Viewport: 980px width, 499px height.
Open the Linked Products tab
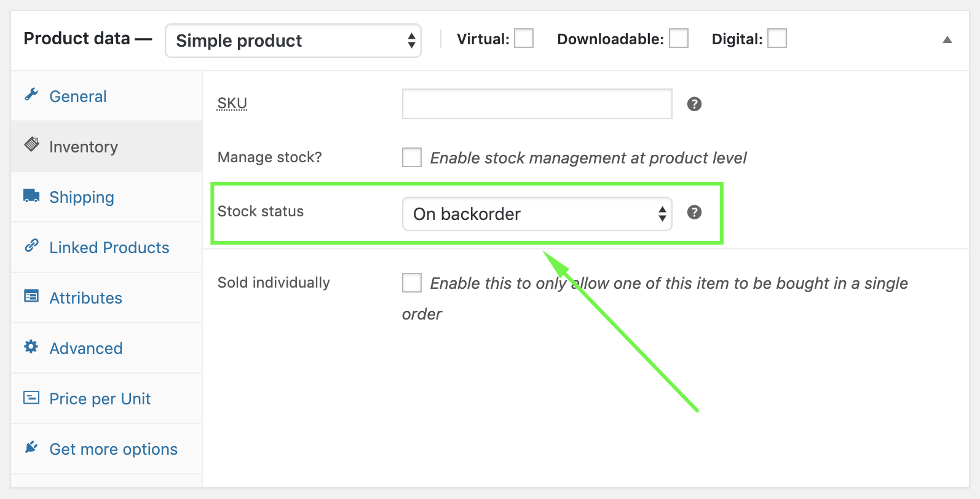106,247
